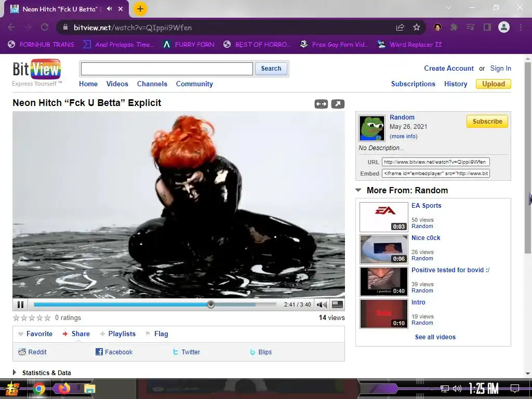532x399 pixels.
Task: Open Subscriptions link
Action: tap(413, 84)
